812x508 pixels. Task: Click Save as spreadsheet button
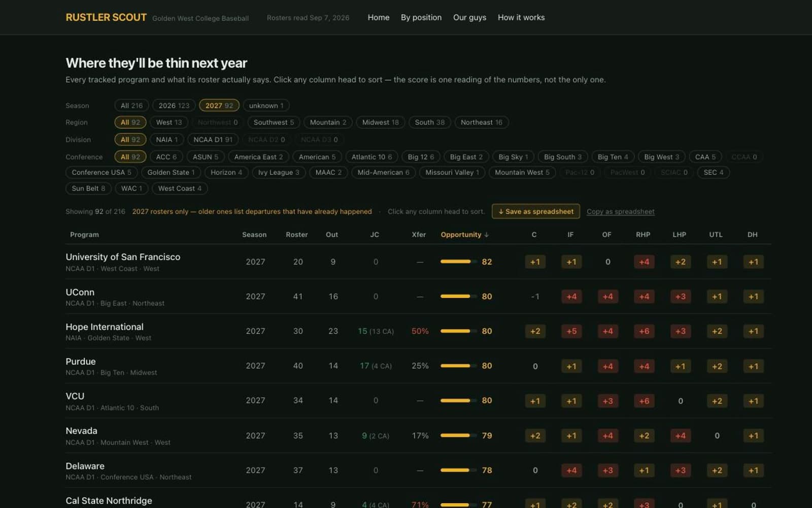(535, 211)
